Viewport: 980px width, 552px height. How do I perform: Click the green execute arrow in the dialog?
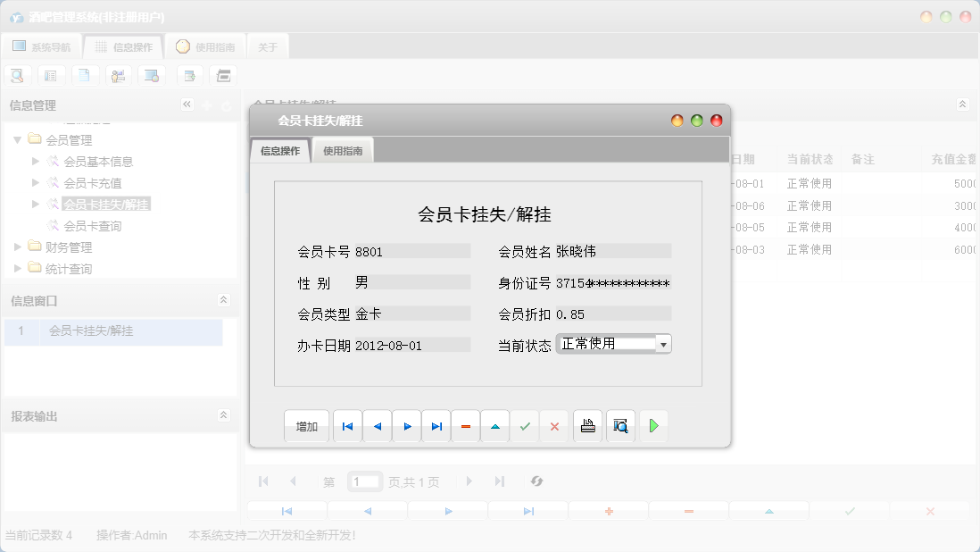tap(653, 426)
